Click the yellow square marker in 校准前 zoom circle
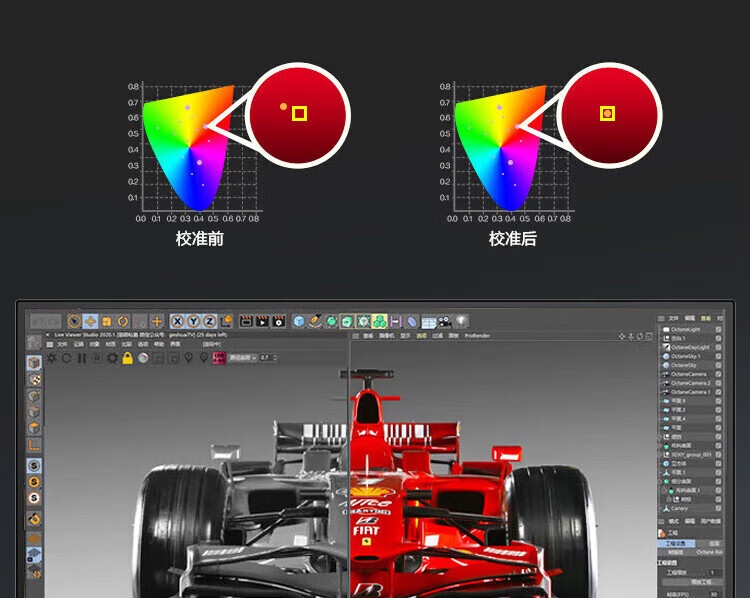 pyautogui.click(x=299, y=114)
